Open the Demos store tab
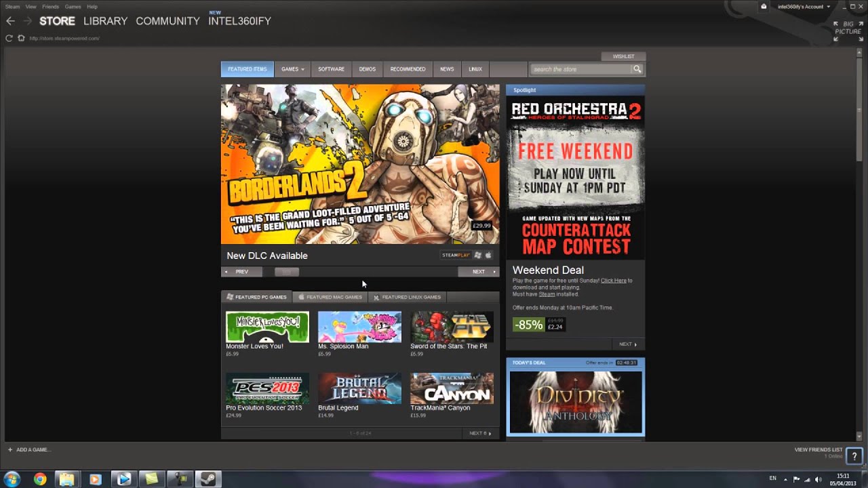 click(x=368, y=69)
